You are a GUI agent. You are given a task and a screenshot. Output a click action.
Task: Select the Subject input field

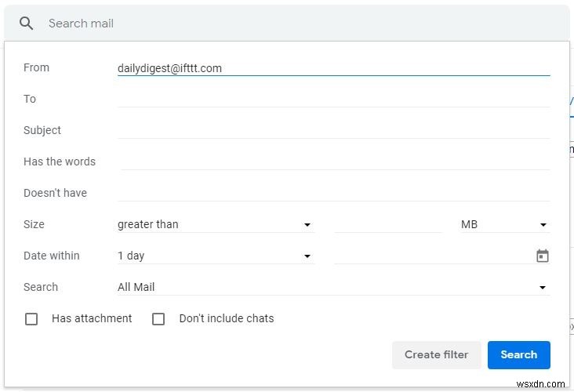(333, 130)
